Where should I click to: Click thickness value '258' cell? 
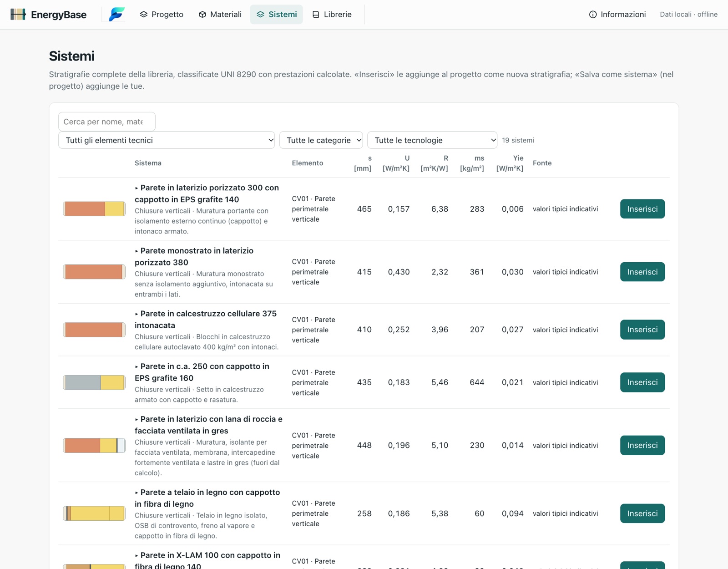364,513
